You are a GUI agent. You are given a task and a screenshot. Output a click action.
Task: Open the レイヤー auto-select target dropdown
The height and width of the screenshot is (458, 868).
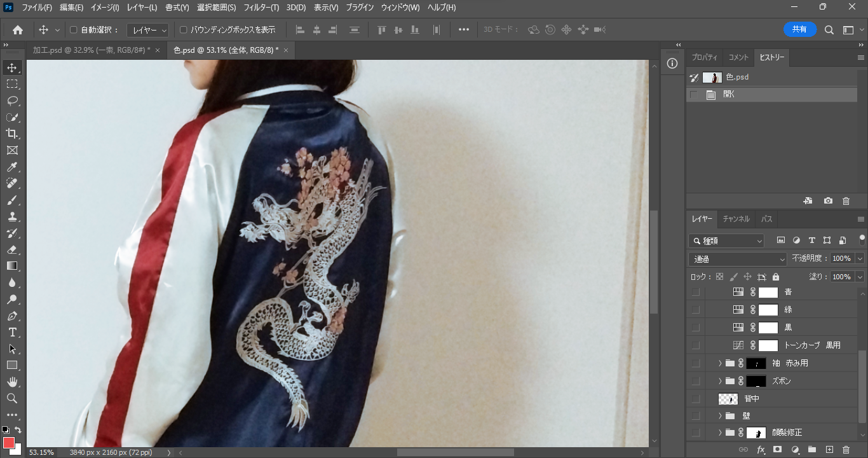pyautogui.click(x=147, y=30)
